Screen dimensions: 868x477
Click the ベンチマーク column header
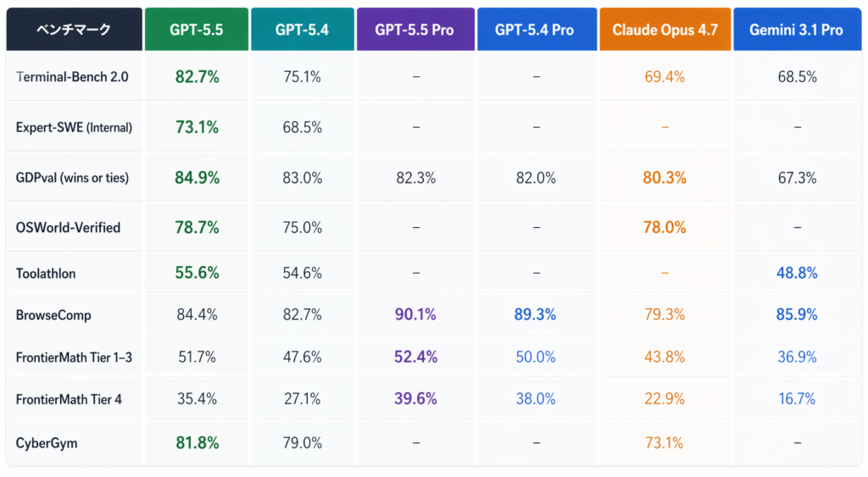coord(74,30)
